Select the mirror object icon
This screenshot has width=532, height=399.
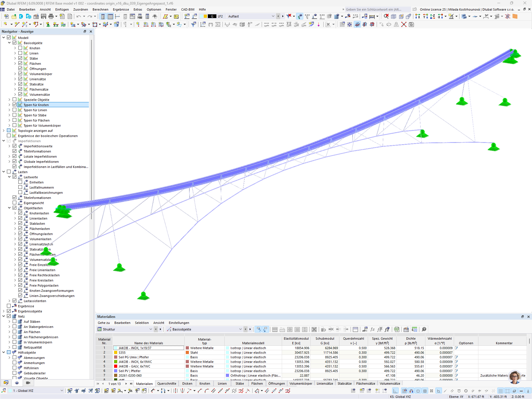click(x=396, y=25)
